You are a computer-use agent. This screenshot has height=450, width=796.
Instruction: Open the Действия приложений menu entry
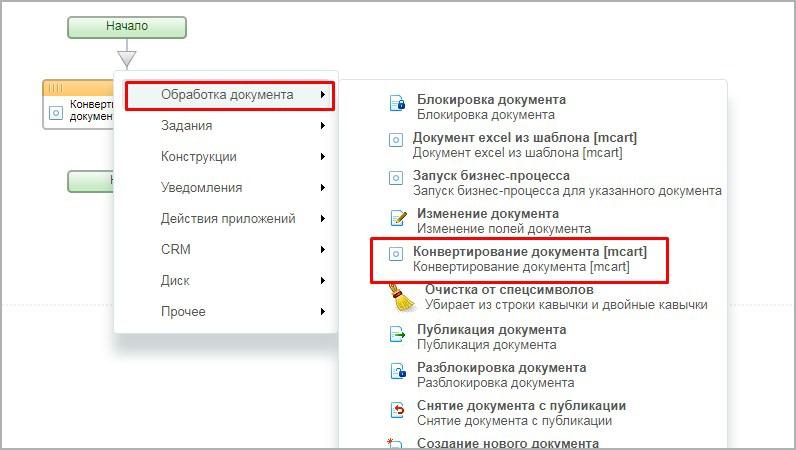[x=226, y=218]
